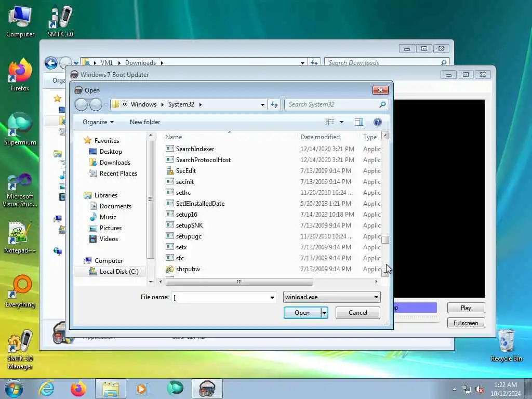The width and height of the screenshot is (532, 399).
Task: Launch Internet Explorer from taskbar
Action: coord(46,389)
